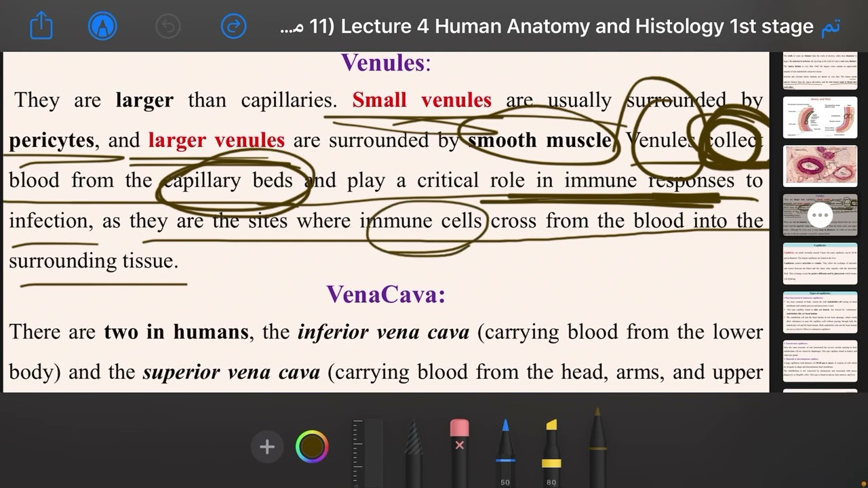
Task: Click the purple VenaCava: heading
Action: click(386, 294)
